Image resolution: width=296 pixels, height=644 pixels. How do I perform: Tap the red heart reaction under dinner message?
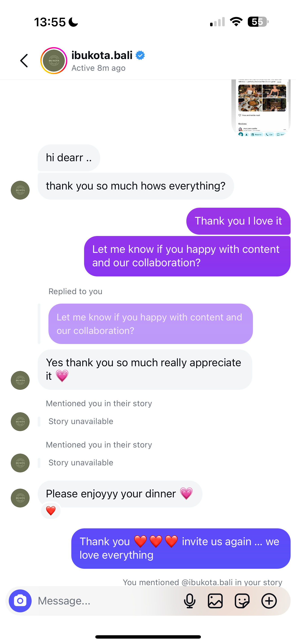pos(51,510)
